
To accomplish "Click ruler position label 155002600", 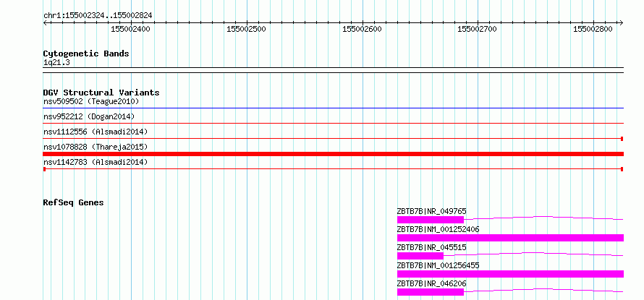I will point(363,29).
